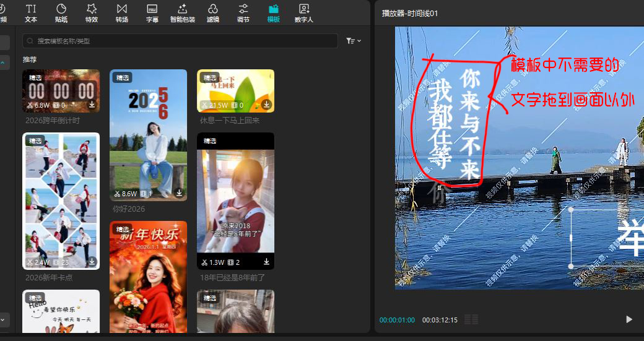
Task: Click the template search input field
Action: [180, 41]
